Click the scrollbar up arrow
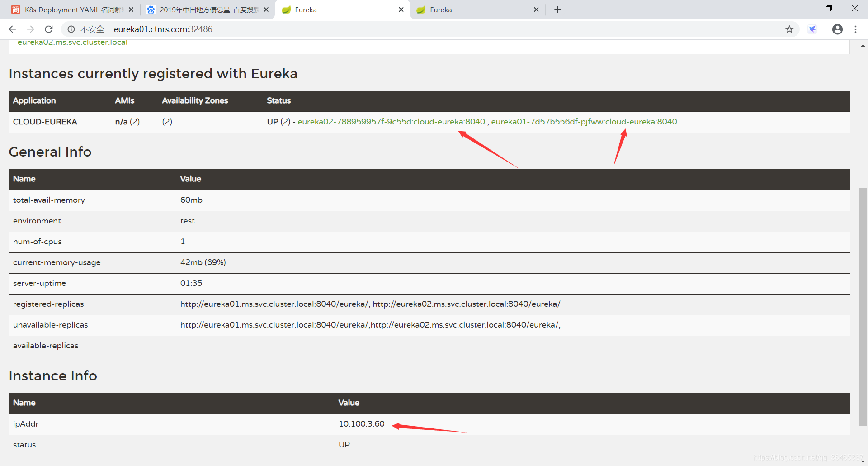 coord(863,45)
